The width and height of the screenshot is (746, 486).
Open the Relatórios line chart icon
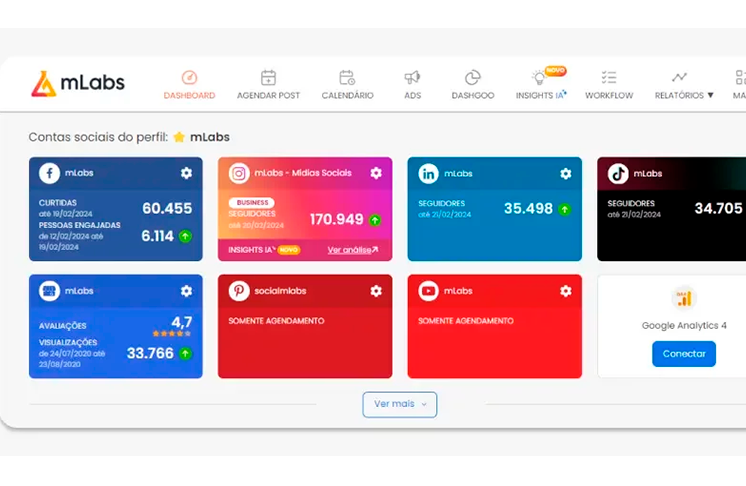[679, 77]
